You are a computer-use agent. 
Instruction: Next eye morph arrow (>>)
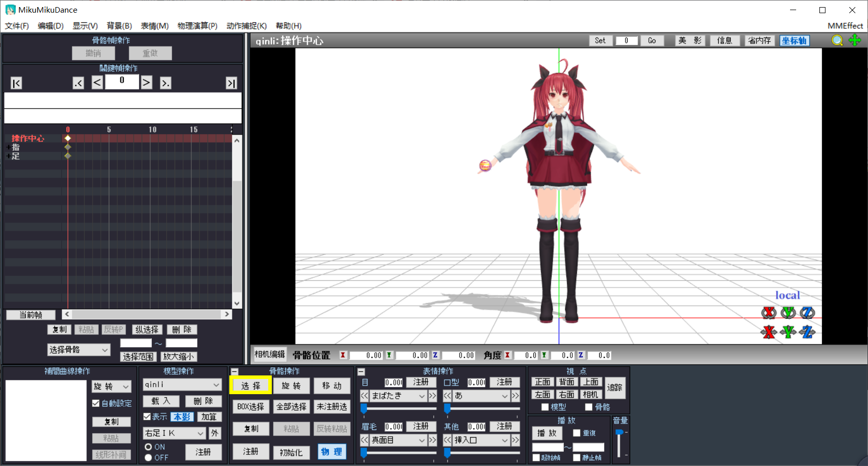[432, 396]
